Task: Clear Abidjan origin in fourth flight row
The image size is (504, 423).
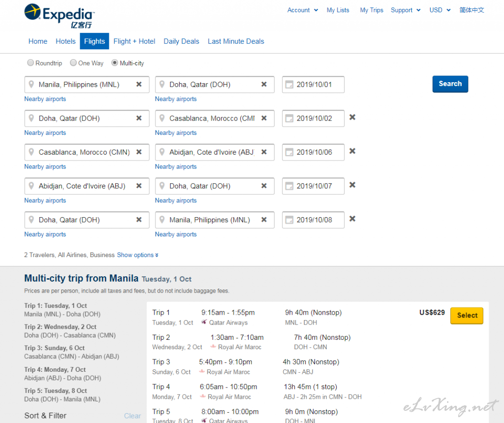Action: point(139,186)
